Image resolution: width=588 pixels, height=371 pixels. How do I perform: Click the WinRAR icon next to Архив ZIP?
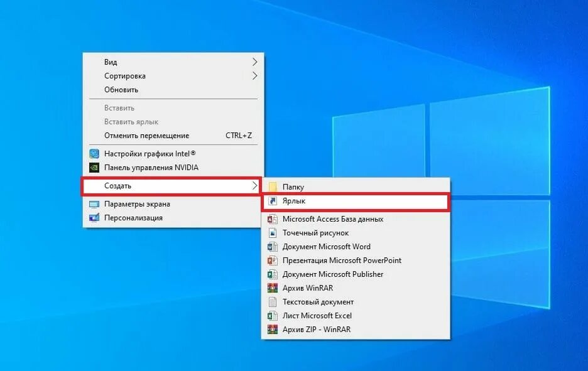pyautogui.click(x=273, y=330)
